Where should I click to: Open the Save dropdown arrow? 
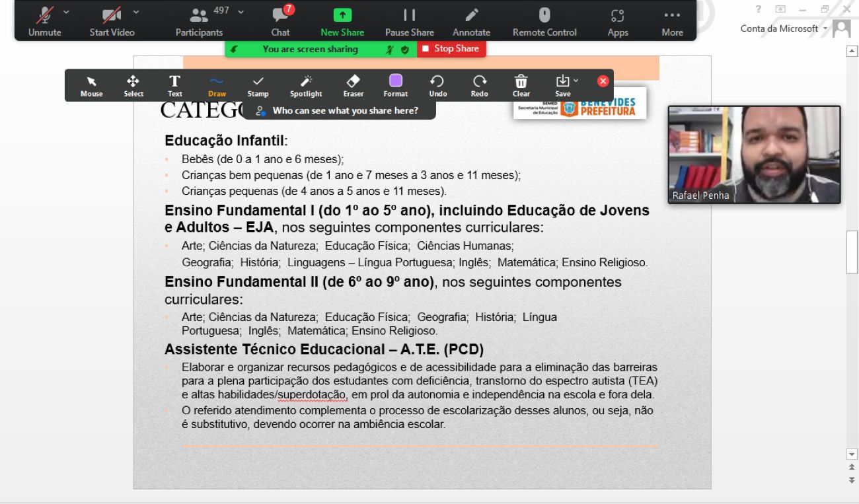[575, 80]
